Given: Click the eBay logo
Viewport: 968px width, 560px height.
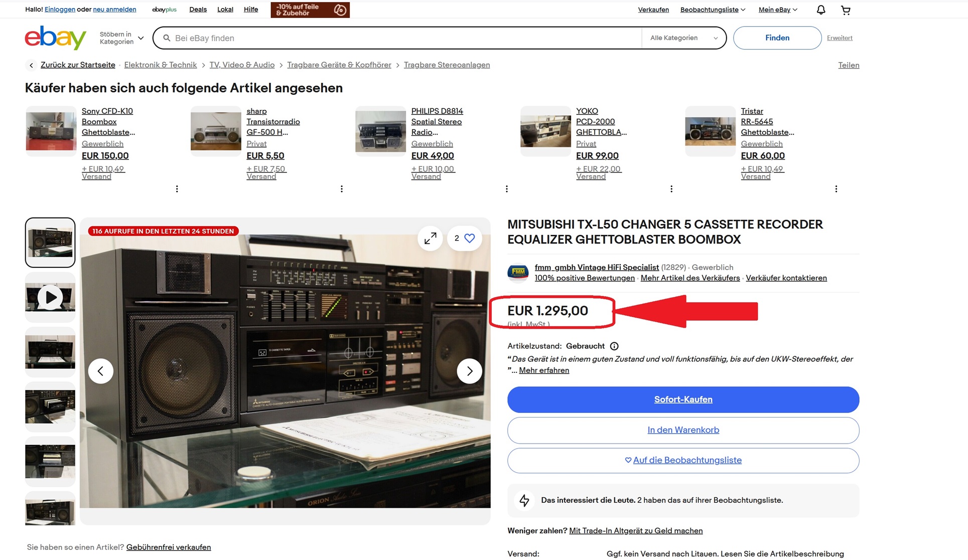Looking at the screenshot, I should click(x=55, y=38).
